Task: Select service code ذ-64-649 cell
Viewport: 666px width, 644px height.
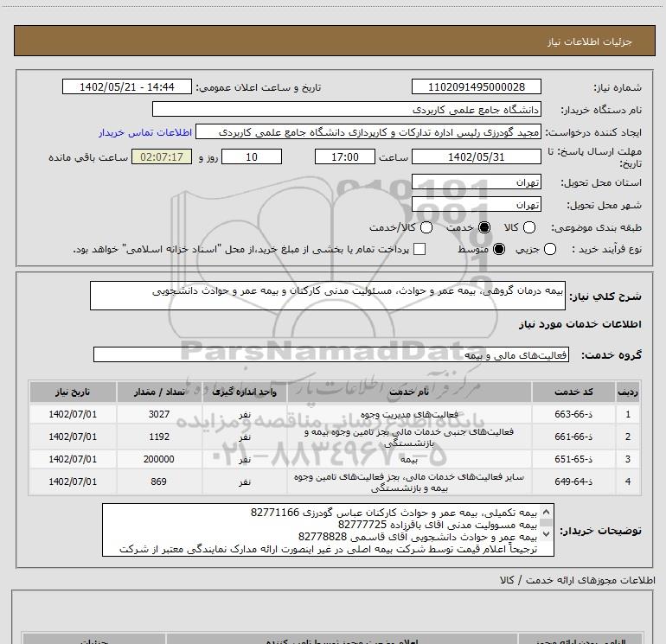Action: 573,481
